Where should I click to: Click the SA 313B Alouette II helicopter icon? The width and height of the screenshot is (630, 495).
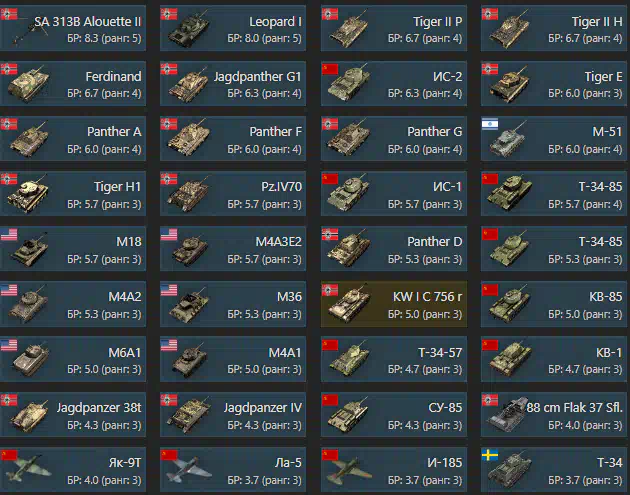[x=28, y=29]
